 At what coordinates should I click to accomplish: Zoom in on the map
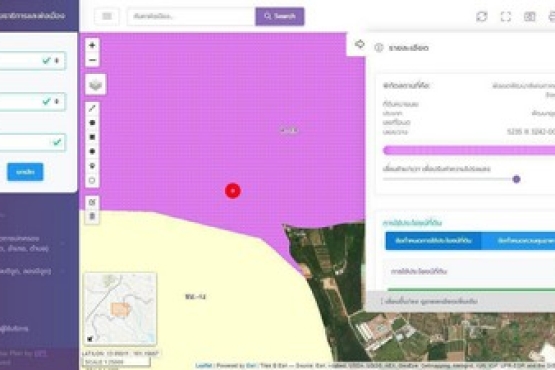[92, 45]
